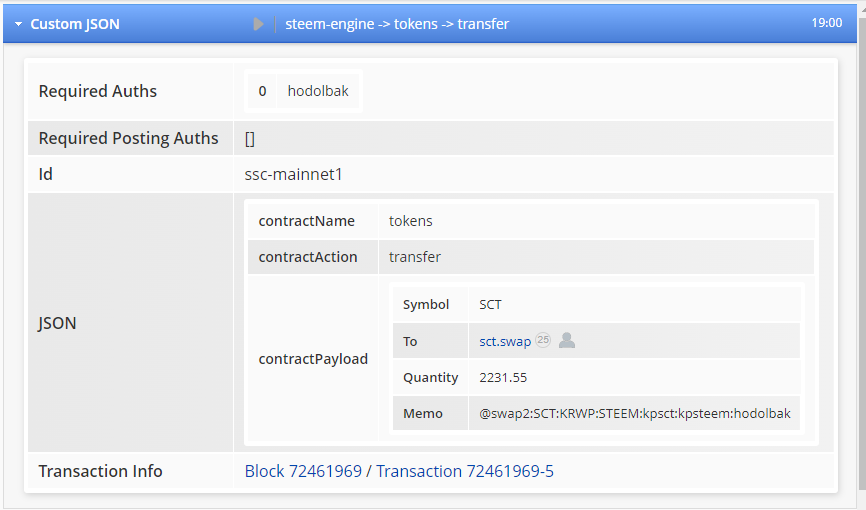Select the quantity value 2231.55
866x510 pixels.
coord(503,377)
